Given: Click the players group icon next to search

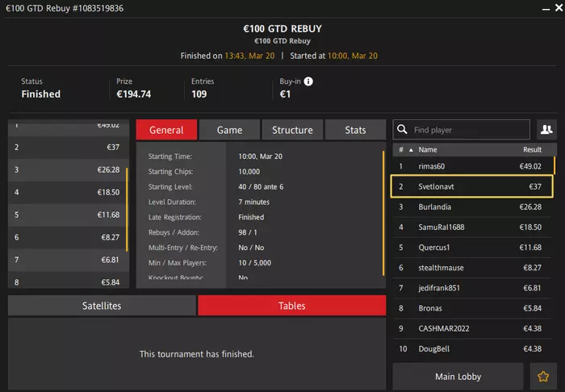Looking at the screenshot, I should pos(546,130).
